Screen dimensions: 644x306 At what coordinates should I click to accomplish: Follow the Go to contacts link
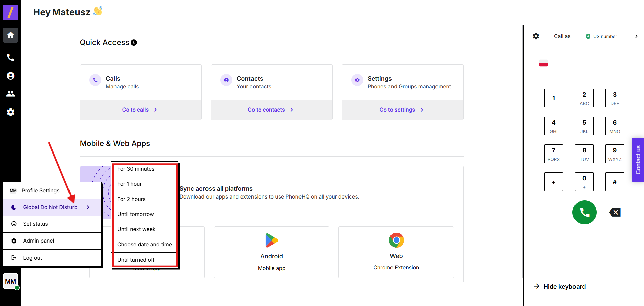click(271, 110)
